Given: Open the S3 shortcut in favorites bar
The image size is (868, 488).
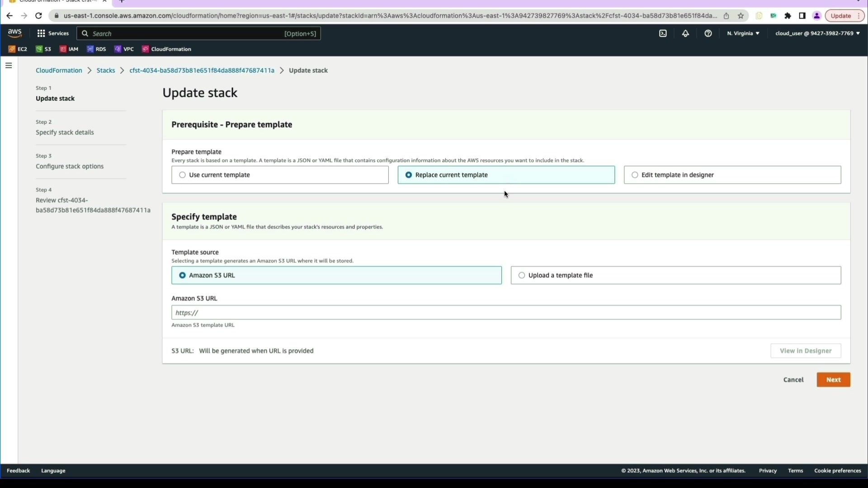Looking at the screenshot, I should coord(43,49).
